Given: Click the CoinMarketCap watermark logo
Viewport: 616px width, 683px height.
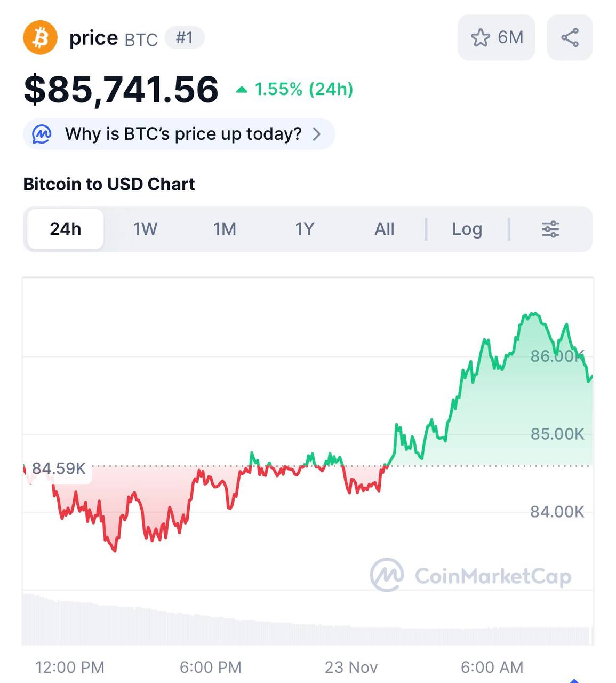Looking at the screenshot, I should (387, 575).
